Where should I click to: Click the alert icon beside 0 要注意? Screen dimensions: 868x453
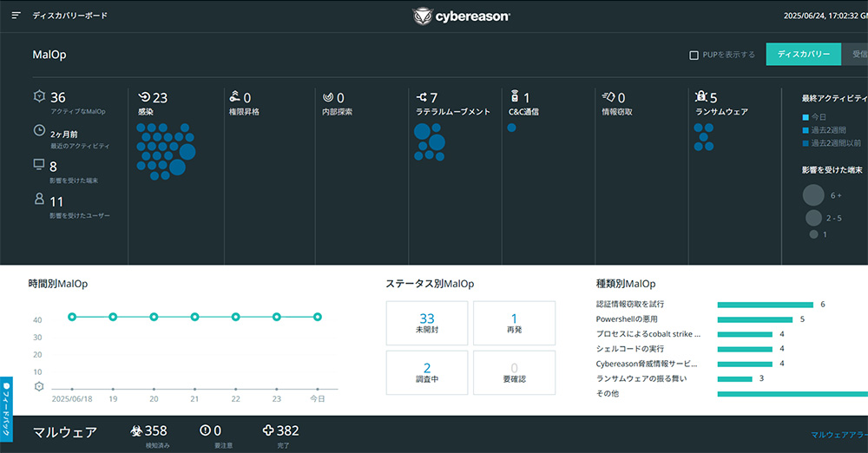(x=205, y=430)
